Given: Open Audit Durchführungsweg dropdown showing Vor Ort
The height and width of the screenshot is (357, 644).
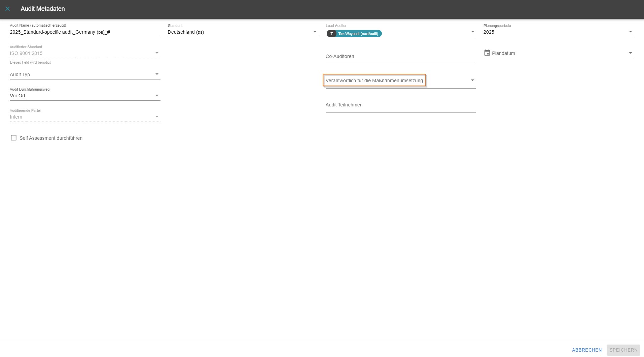Looking at the screenshot, I should pyautogui.click(x=157, y=96).
